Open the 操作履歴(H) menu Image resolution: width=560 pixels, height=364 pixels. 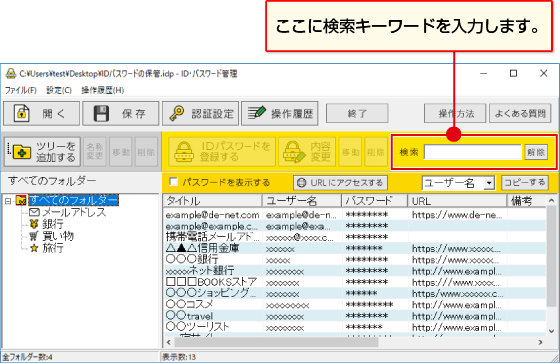(102, 90)
